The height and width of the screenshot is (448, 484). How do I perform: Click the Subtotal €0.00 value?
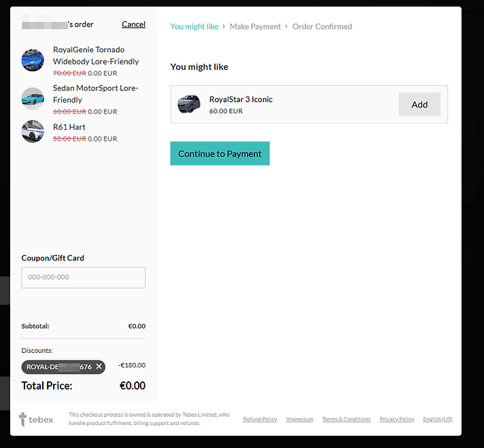click(137, 326)
